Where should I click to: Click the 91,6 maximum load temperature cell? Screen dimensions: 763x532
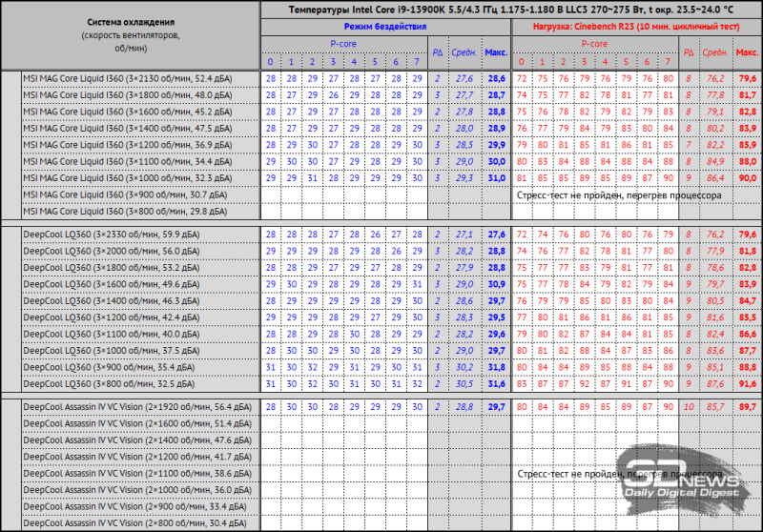coord(746,383)
